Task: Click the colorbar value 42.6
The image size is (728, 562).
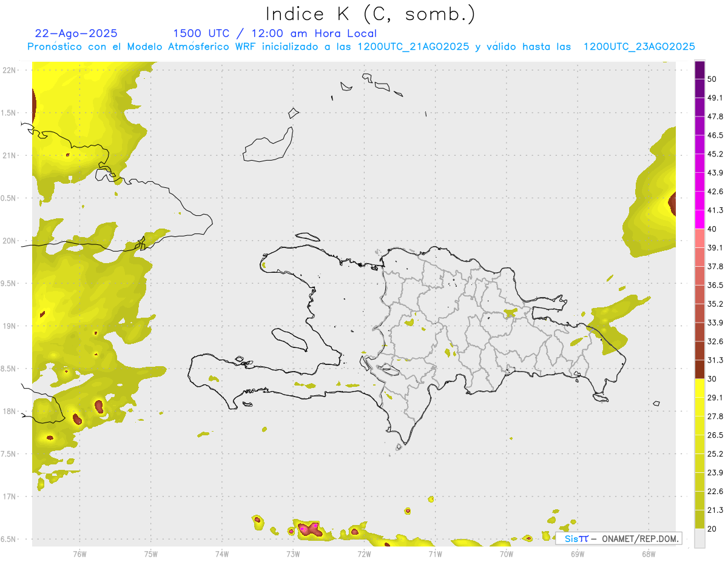Action: tap(715, 192)
